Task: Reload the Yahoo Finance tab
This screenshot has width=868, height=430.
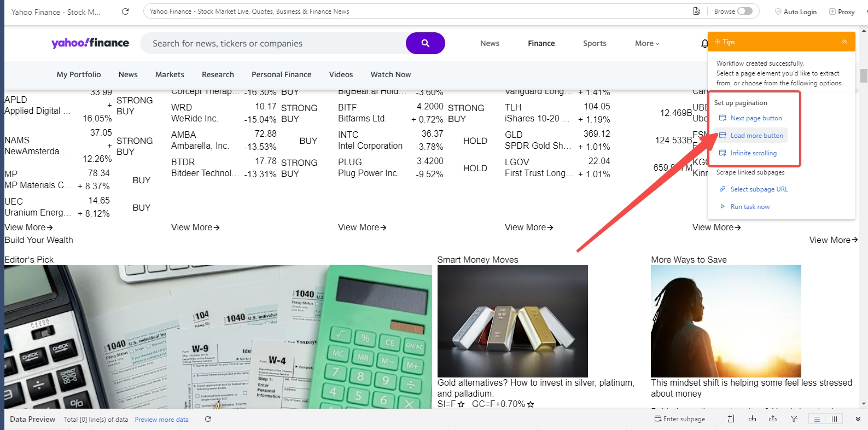Action: coord(125,11)
